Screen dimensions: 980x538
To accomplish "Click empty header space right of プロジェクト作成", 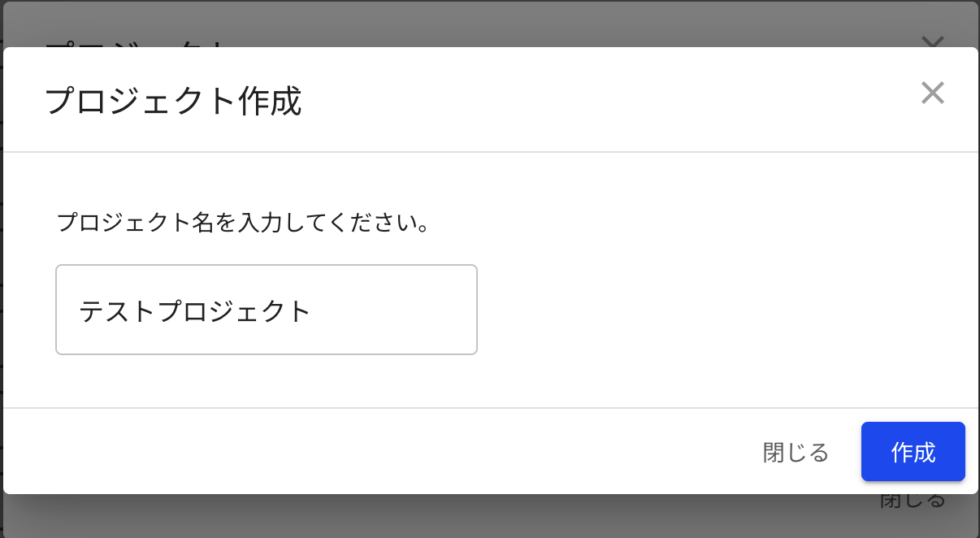I will coord(609,99).
